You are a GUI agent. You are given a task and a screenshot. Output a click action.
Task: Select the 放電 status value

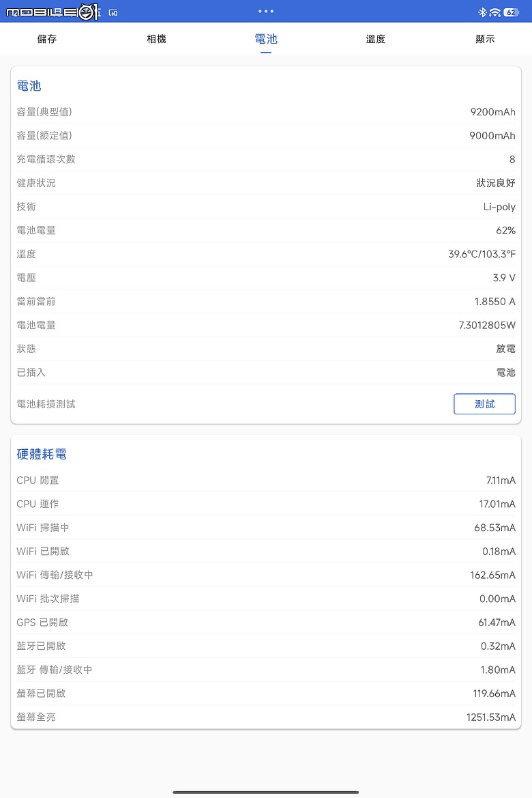505,349
